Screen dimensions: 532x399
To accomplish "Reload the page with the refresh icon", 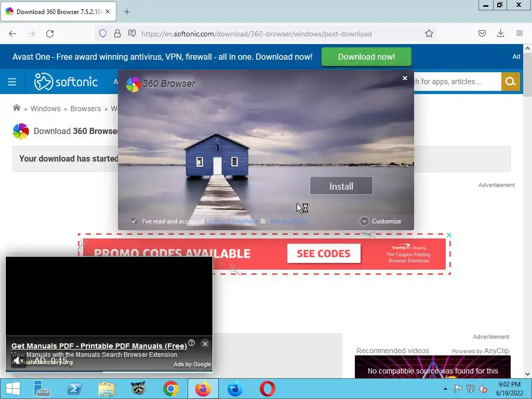I will click(x=50, y=34).
